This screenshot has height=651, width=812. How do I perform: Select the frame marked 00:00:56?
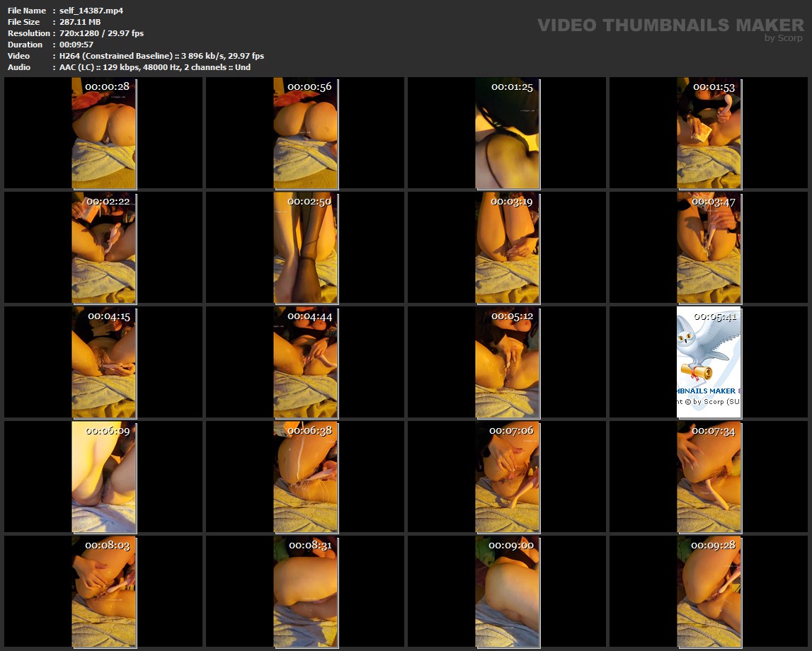(x=305, y=134)
